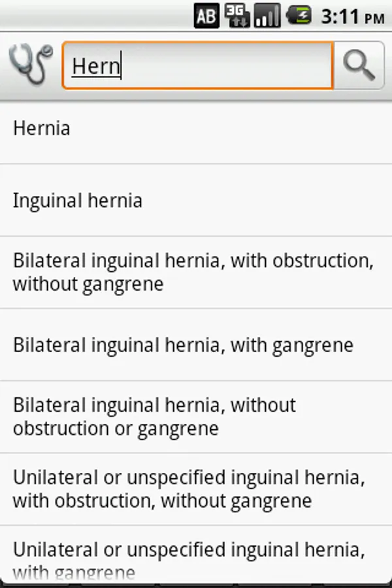This screenshot has width=392, height=588.
Task: Tap the 3G data network icon
Action: point(237,16)
